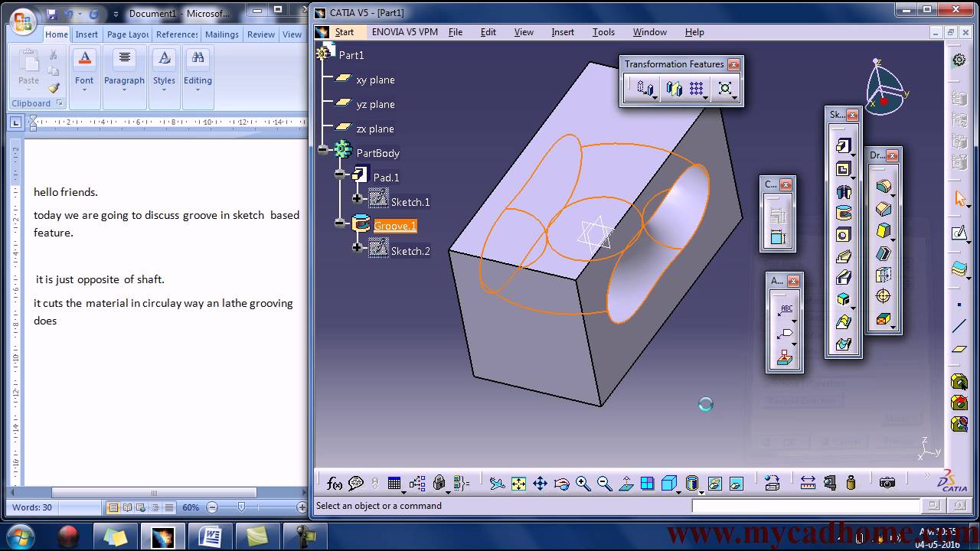Click the view compass in CATIA
Screen dimensions: 980x551
click(886, 86)
